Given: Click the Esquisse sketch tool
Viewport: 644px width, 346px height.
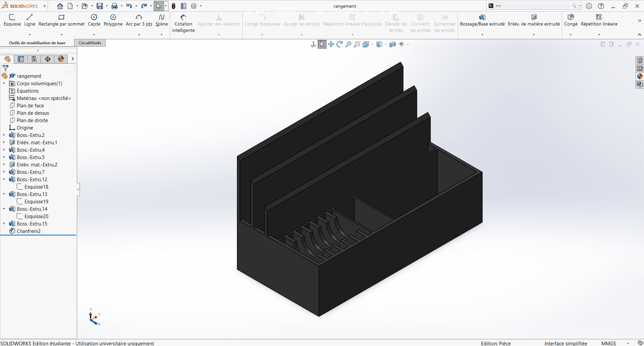Looking at the screenshot, I should coord(12,20).
